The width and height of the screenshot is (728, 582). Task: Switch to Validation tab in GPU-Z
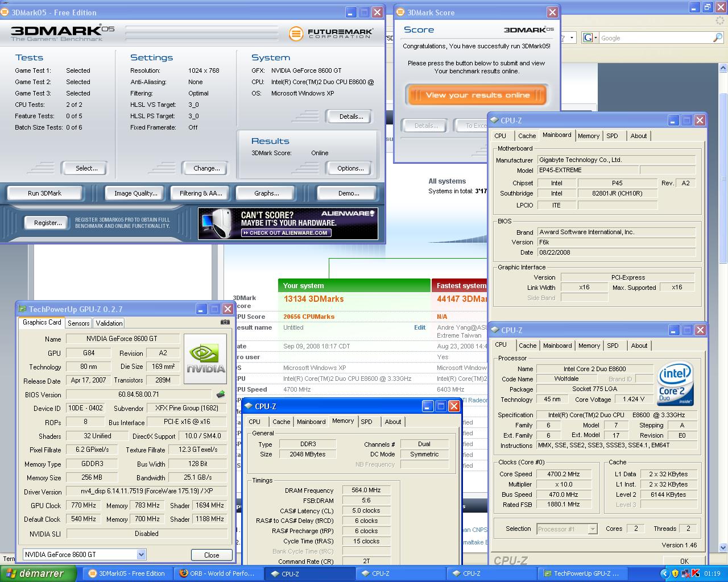tap(109, 323)
